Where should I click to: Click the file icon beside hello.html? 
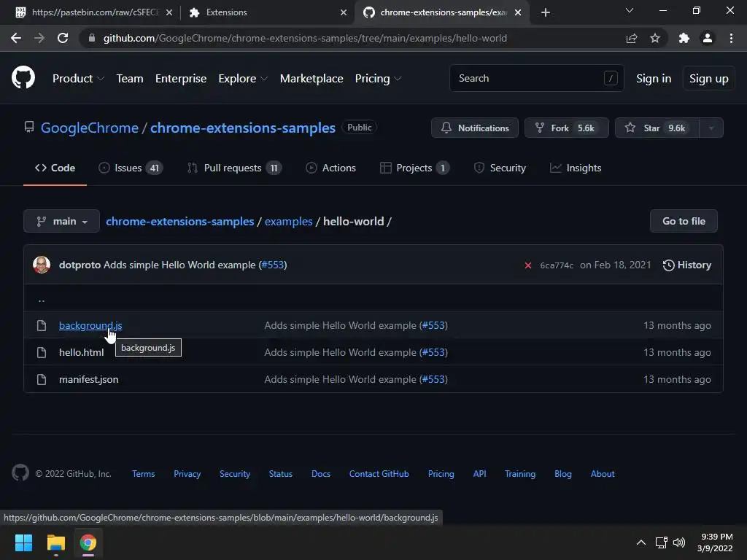point(42,352)
